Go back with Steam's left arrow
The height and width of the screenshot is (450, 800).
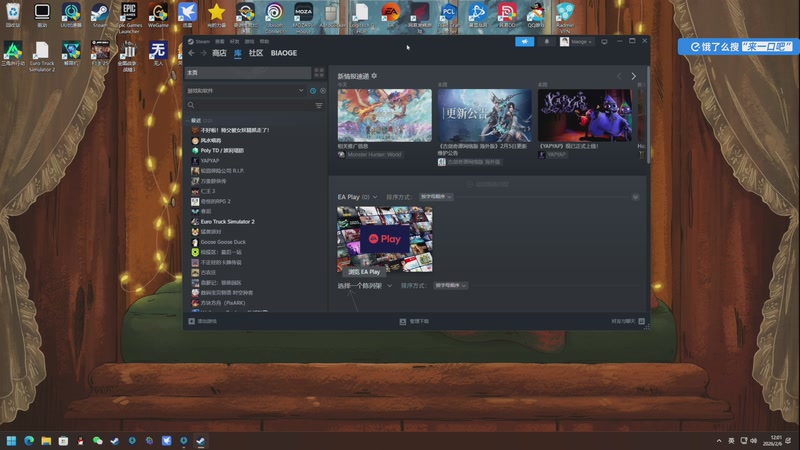click(191, 53)
